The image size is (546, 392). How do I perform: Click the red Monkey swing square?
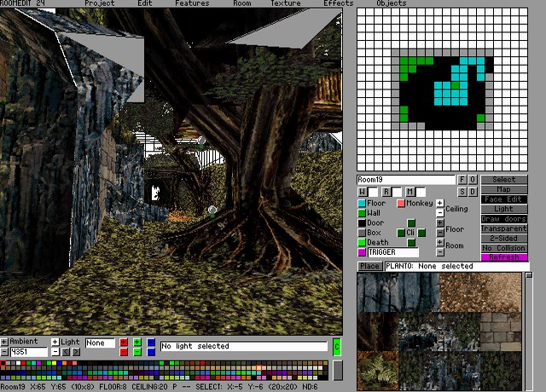[x=401, y=204]
